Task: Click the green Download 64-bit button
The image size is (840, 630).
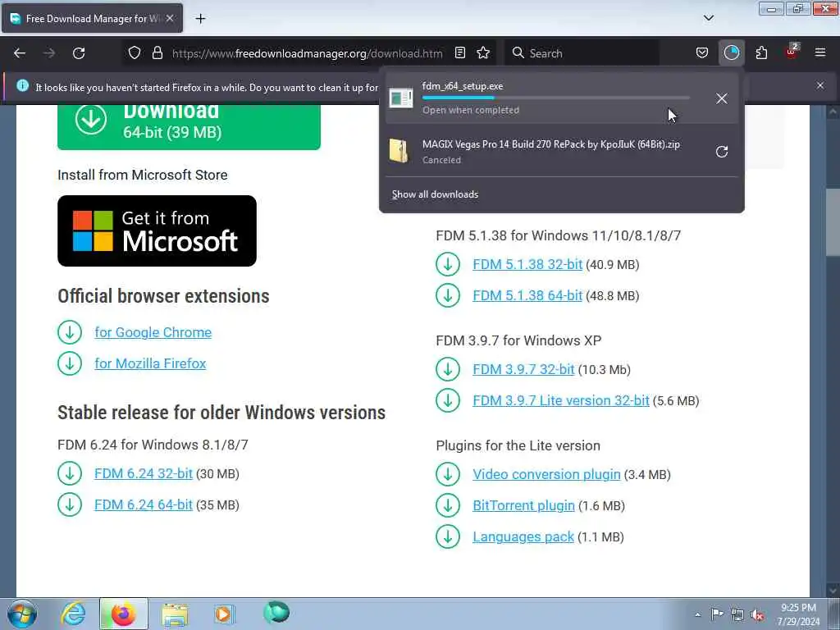Action: pyautogui.click(x=189, y=127)
